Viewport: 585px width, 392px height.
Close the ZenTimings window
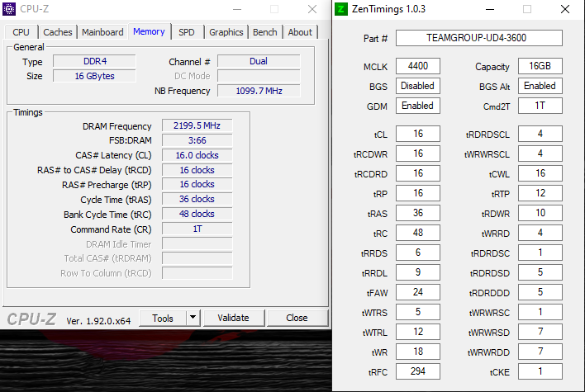point(565,9)
